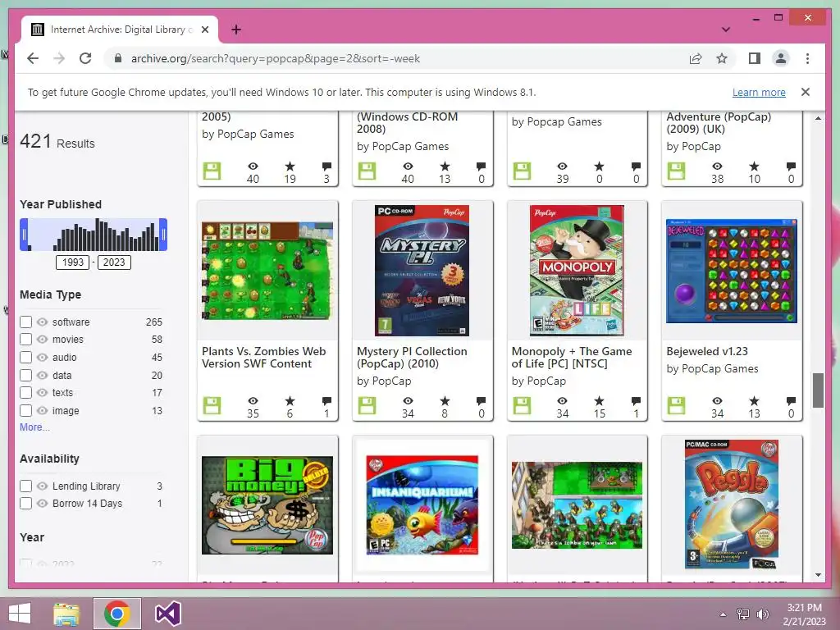
Task: Open Monopoly + The Game of Life title
Action: [572, 358]
